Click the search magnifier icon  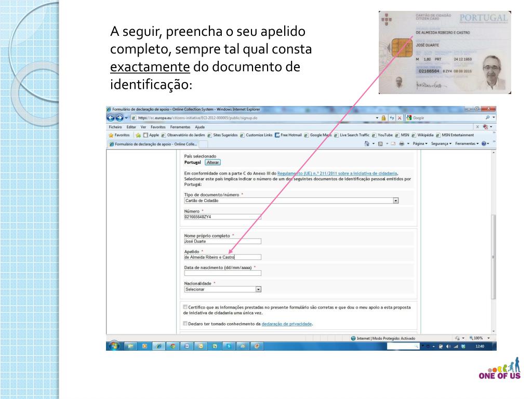[487, 117]
